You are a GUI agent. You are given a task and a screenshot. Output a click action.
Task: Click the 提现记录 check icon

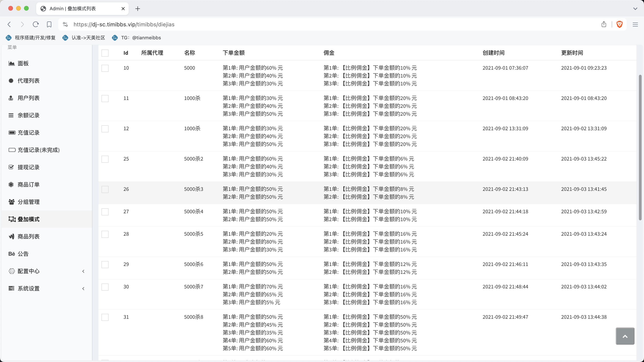pos(11,167)
